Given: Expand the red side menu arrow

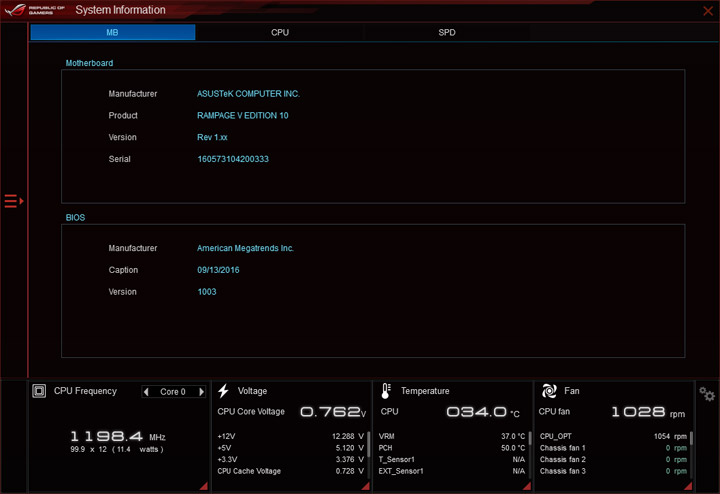Looking at the screenshot, I should (14, 201).
